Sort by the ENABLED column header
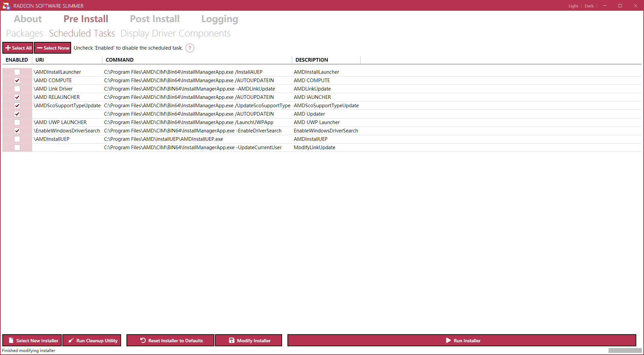Image resolution: width=644 pixels, height=355 pixels. point(17,60)
